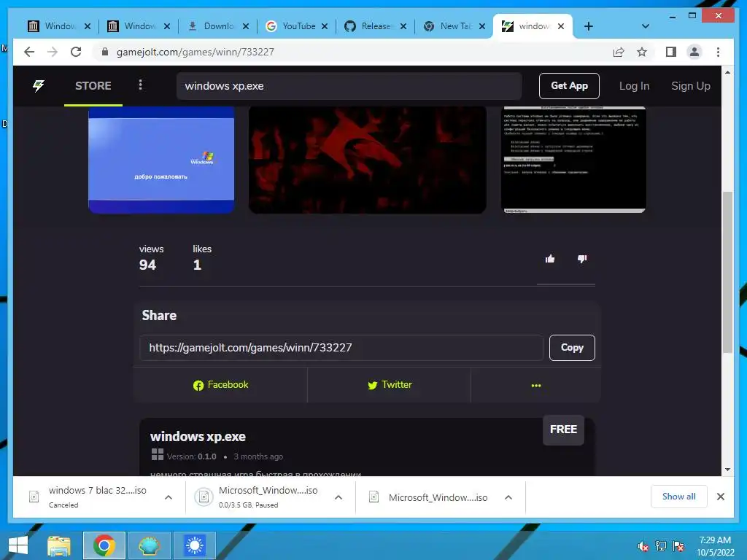Click the Chrome icon in the taskbar
The height and width of the screenshot is (560, 747).
pos(104,545)
